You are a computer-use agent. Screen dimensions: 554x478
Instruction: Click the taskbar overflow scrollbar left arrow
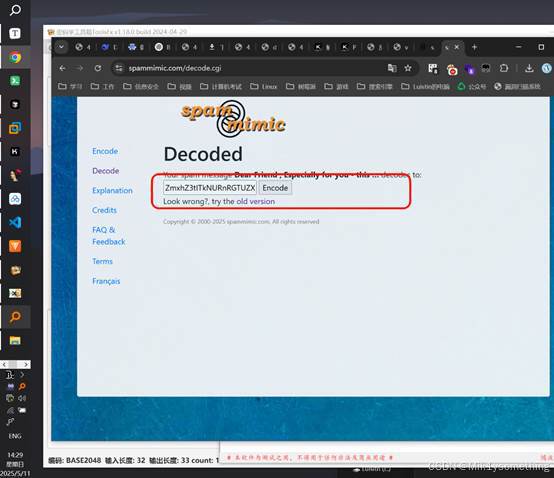click(x=4, y=364)
